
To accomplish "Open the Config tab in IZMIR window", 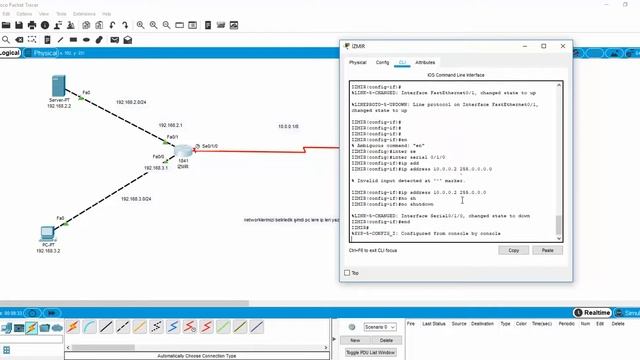I will [x=382, y=62].
